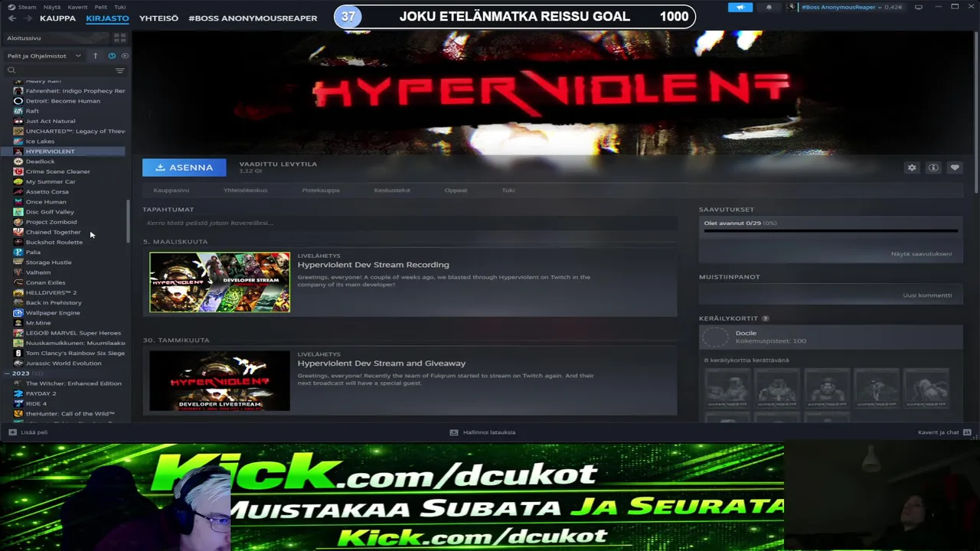Click the Detroit: Become Human icon
Viewport: 980px width, 551px height.
[x=18, y=101]
